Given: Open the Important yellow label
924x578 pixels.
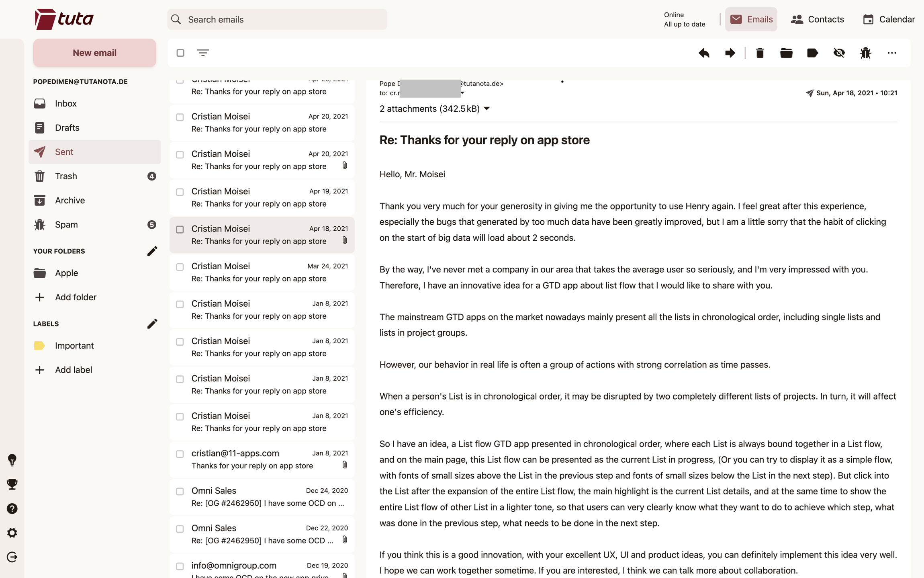Looking at the screenshot, I should pos(74,346).
